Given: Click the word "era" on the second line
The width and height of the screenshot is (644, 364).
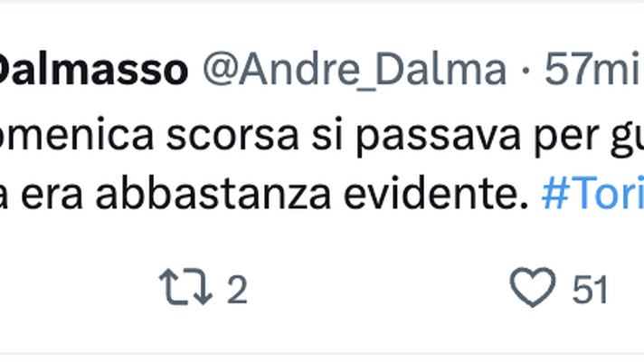Looking at the screenshot, I should pos(52,197).
